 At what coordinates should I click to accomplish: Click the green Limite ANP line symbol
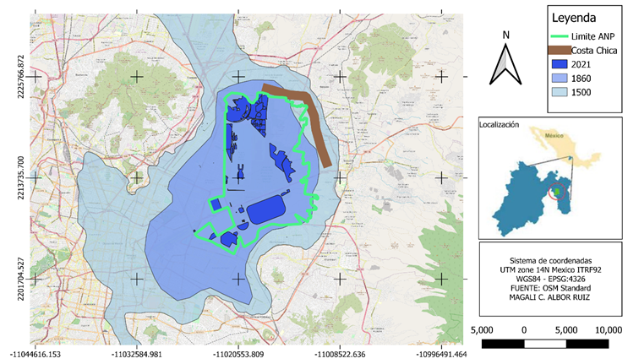564,37
